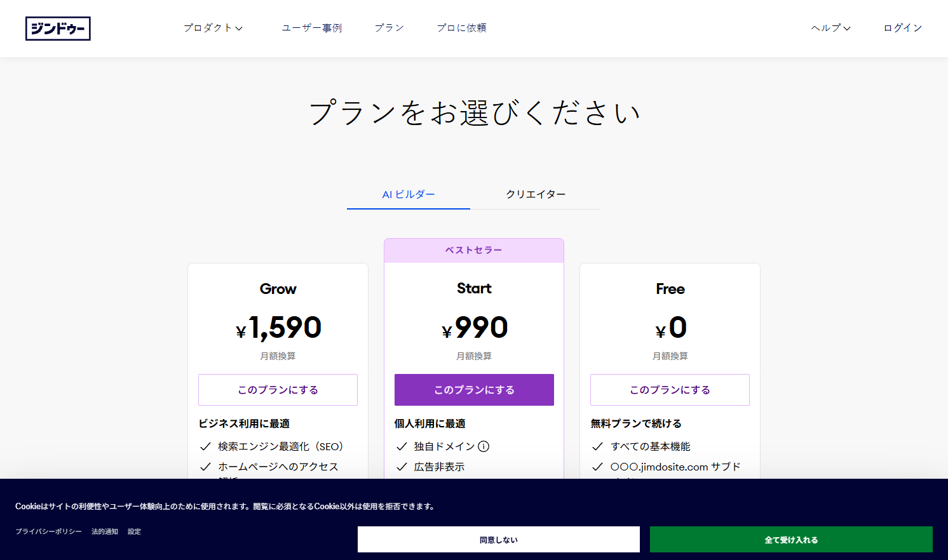This screenshot has width=948, height=560.
Task: Click ユーザー事例 in the navigation
Action: (311, 28)
